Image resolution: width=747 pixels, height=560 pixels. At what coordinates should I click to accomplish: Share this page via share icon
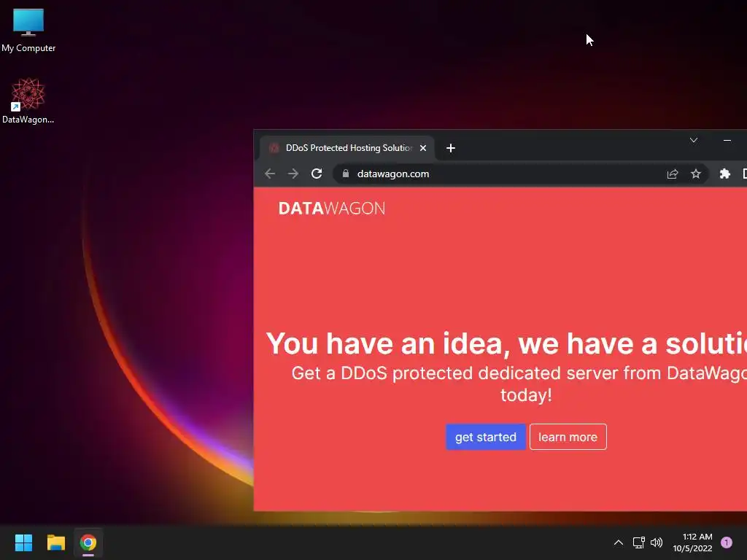(672, 174)
